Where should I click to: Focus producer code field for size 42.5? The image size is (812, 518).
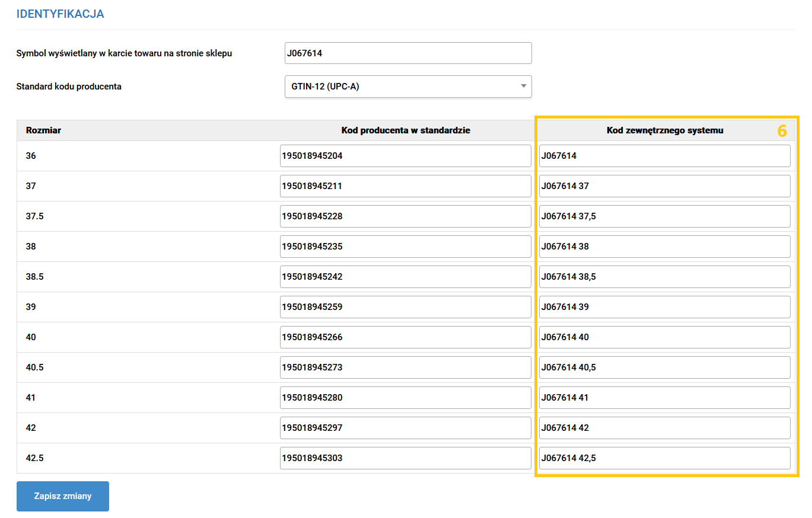point(405,458)
